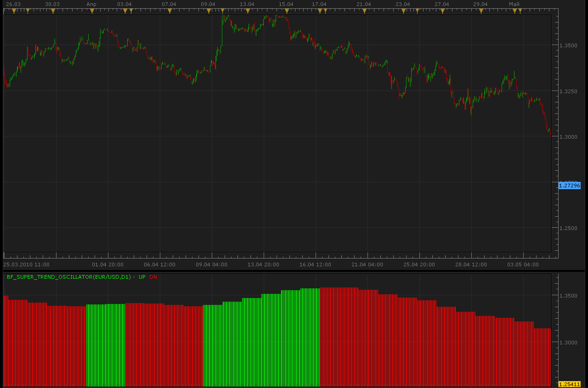Click 1.3500 on the oscillator pane axis
The height and width of the screenshot is (388, 588).
click(568, 296)
